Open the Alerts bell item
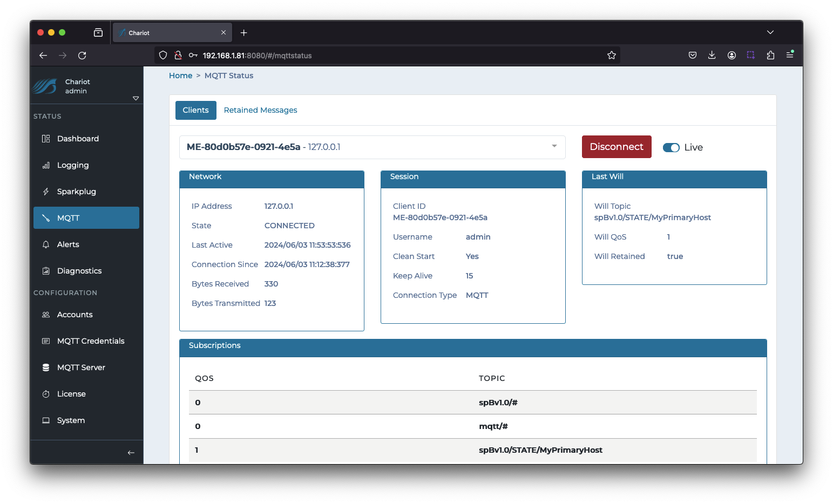The width and height of the screenshot is (833, 504). (86, 244)
